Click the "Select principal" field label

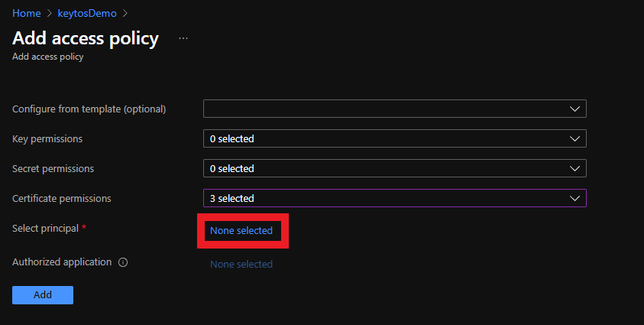(45, 228)
